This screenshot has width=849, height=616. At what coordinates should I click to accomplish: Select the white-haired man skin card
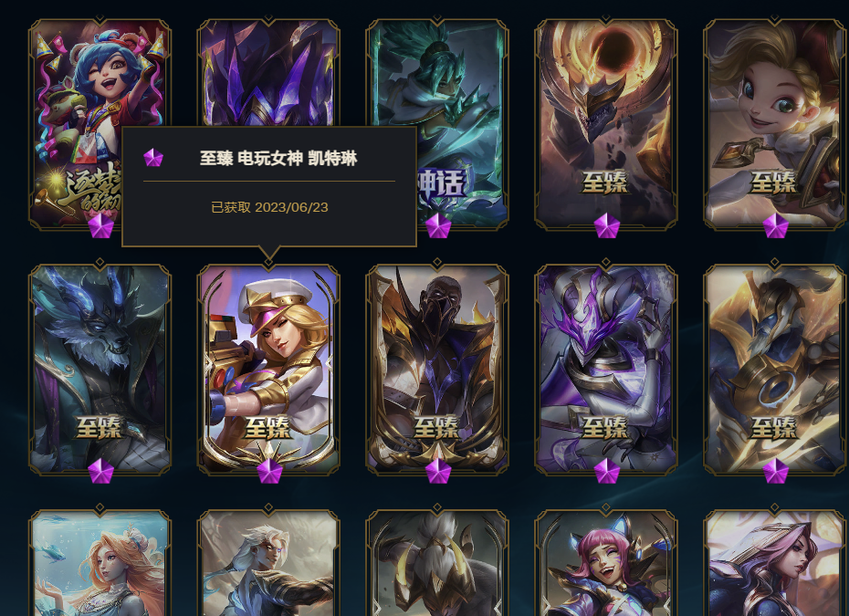[x=268, y=563]
